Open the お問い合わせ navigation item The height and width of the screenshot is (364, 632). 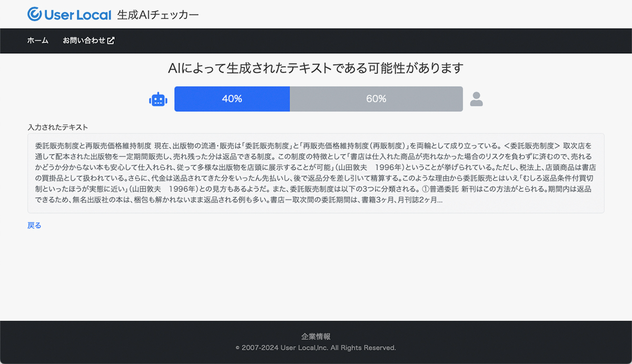tap(84, 41)
